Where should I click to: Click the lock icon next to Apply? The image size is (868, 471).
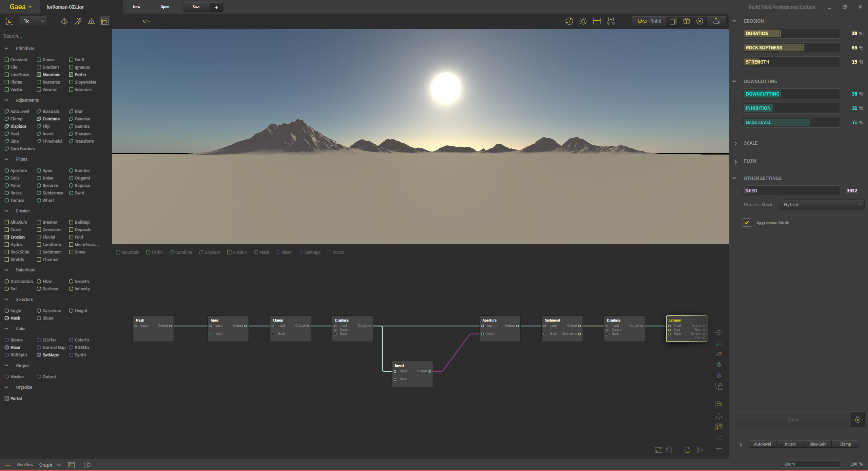tap(857, 419)
